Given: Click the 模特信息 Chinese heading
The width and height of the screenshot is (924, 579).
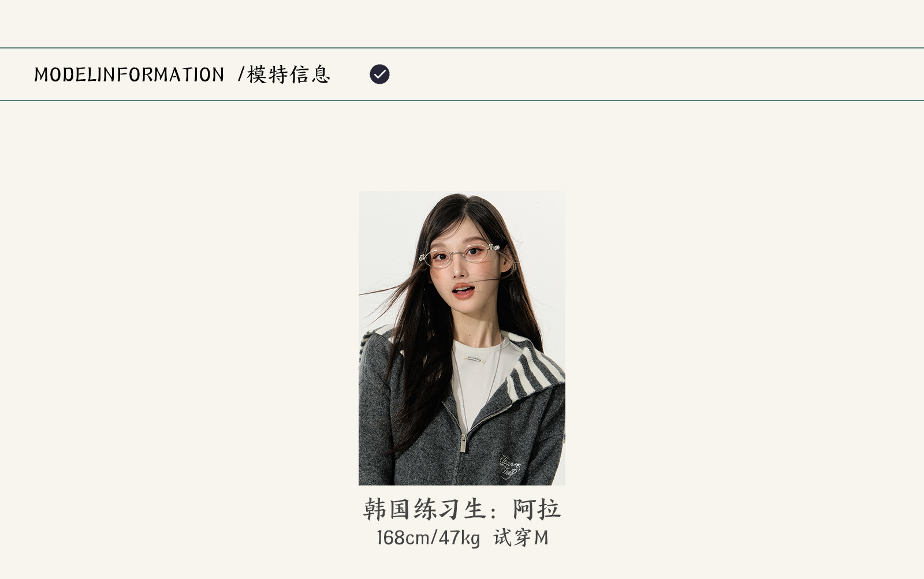Looking at the screenshot, I should tap(288, 74).
